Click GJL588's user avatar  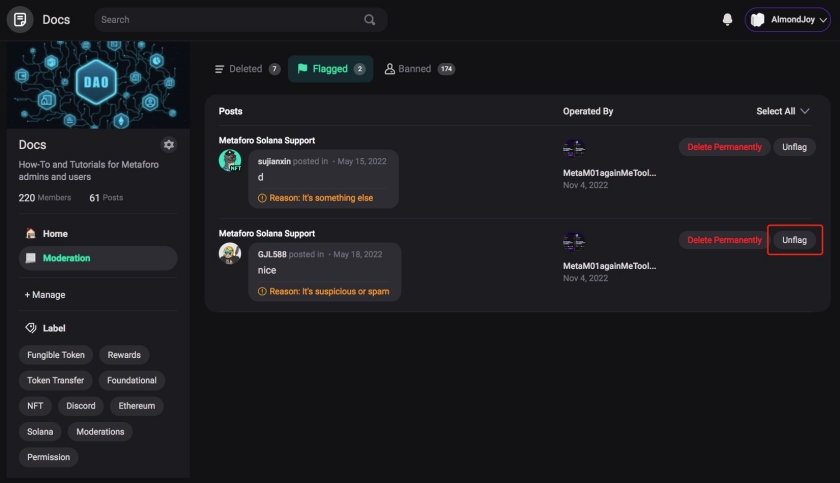tap(230, 253)
